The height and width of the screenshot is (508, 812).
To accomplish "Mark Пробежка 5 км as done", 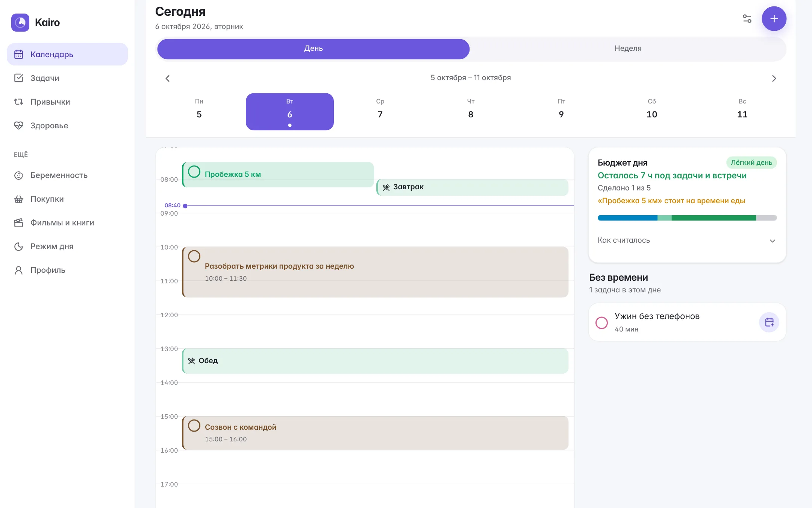I will (194, 172).
